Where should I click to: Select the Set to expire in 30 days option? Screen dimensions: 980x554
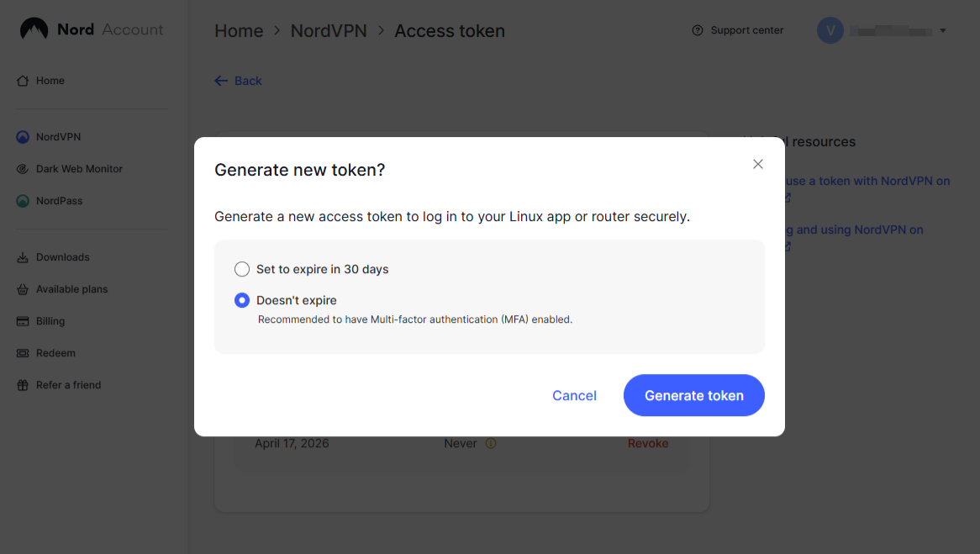point(242,269)
